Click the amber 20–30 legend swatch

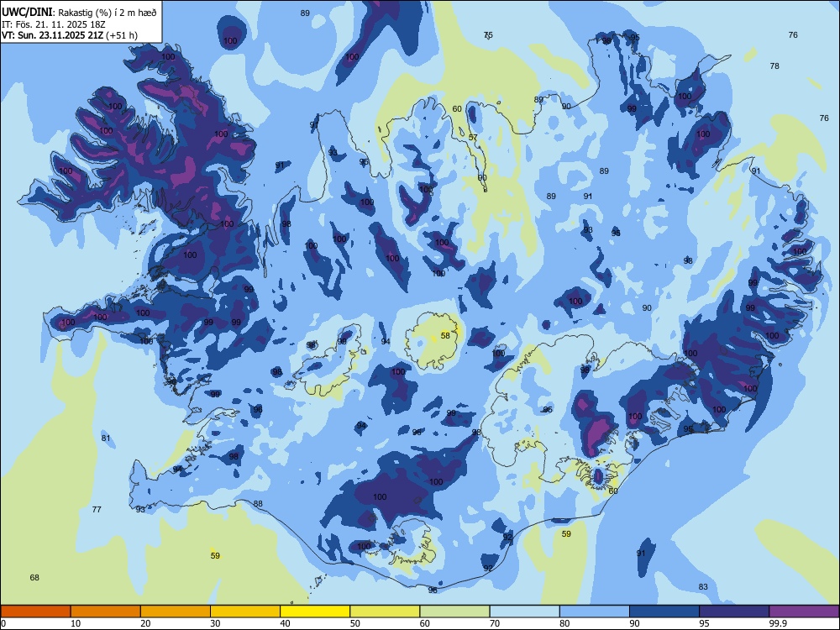pos(176,612)
